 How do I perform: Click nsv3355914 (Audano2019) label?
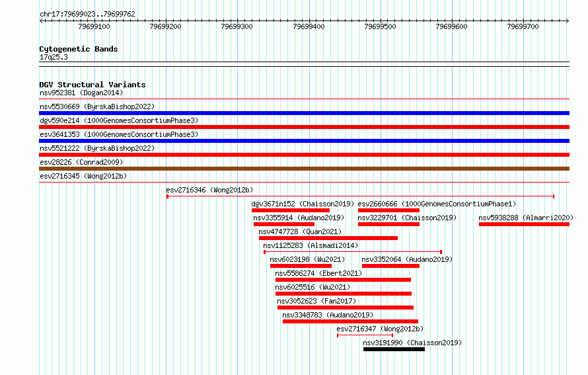point(299,218)
